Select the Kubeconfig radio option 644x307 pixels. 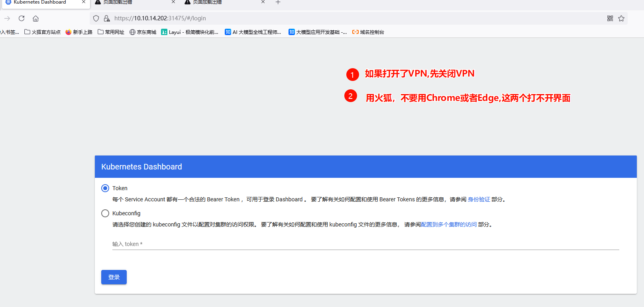coord(105,213)
